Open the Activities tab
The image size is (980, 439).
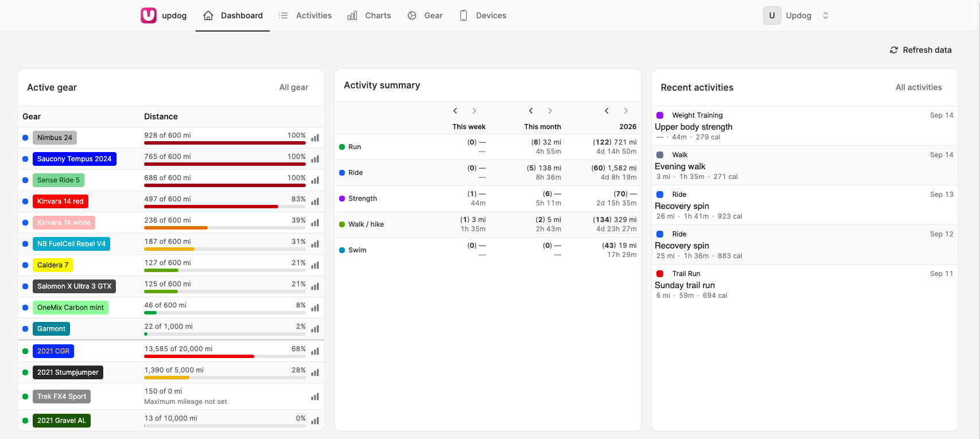(305, 15)
